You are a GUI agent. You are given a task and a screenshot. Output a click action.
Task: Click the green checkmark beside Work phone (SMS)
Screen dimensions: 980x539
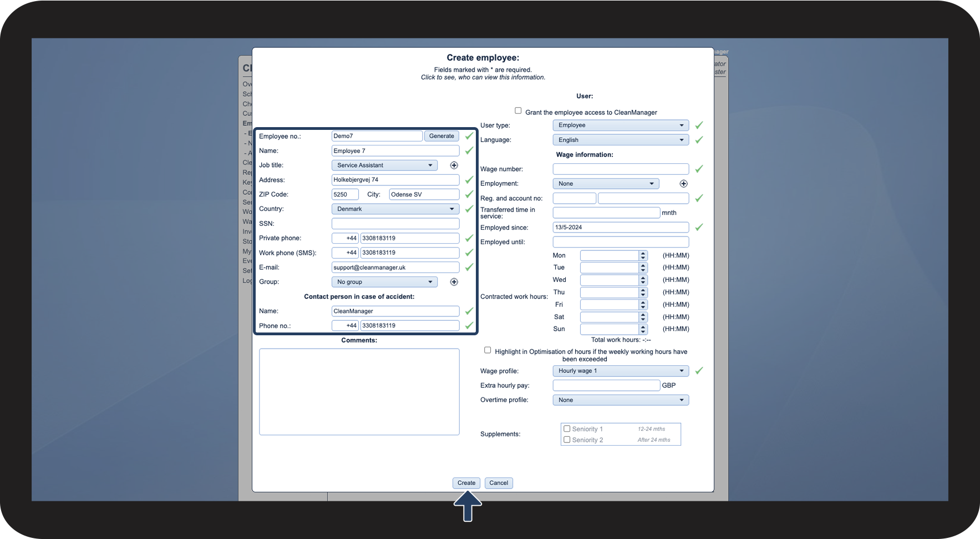pos(469,253)
